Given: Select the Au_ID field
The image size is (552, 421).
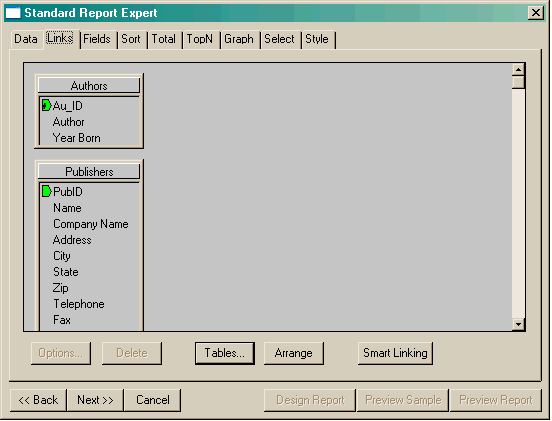Looking at the screenshot, I should (68, 106).
